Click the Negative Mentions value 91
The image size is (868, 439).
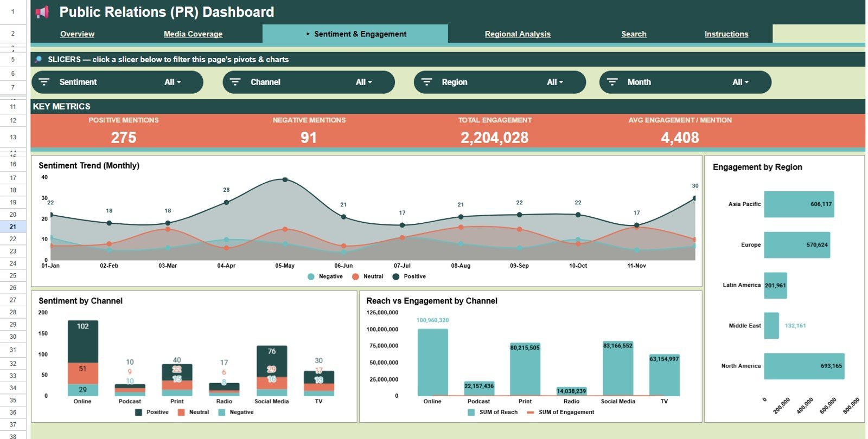pyautogui.click(x=309, y=138)
